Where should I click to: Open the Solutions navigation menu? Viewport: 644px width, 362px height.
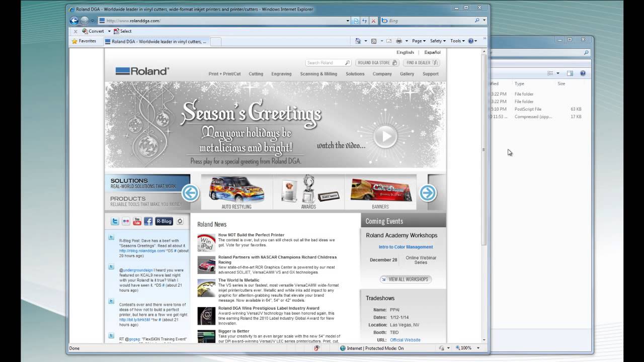coord(355,74)
